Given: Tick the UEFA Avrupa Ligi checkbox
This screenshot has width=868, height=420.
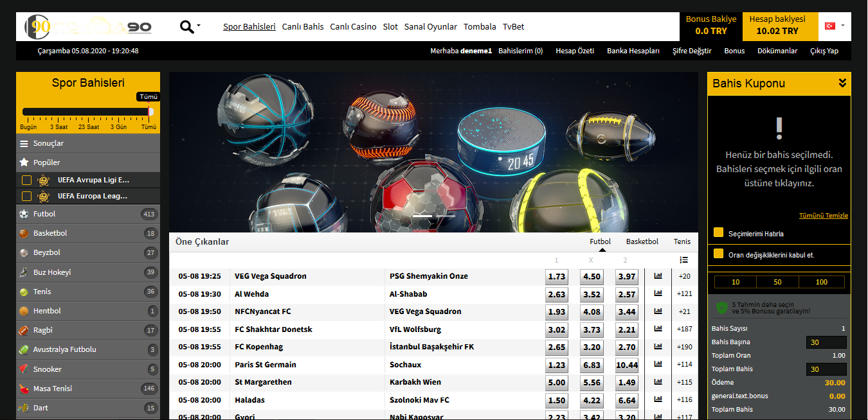Looking at the screenshot, I should pos(26,180).
